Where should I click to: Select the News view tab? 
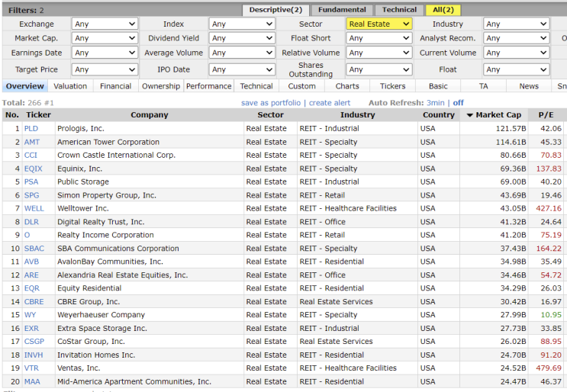click(529, 86)
